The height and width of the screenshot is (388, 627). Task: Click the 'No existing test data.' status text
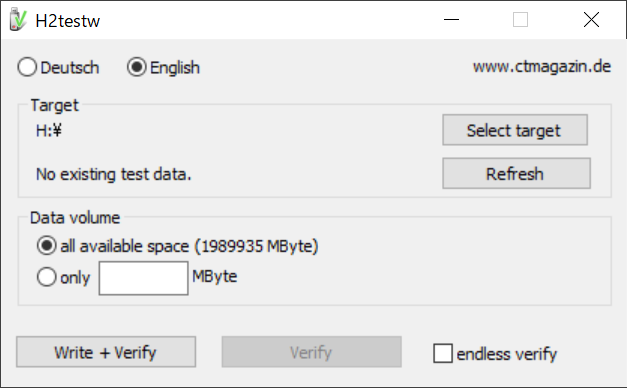[114, 174]
